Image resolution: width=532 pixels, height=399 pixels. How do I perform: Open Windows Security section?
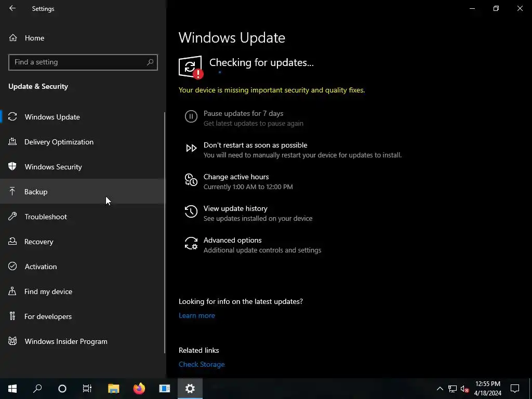pyautogui.click(x=83, y=167)
